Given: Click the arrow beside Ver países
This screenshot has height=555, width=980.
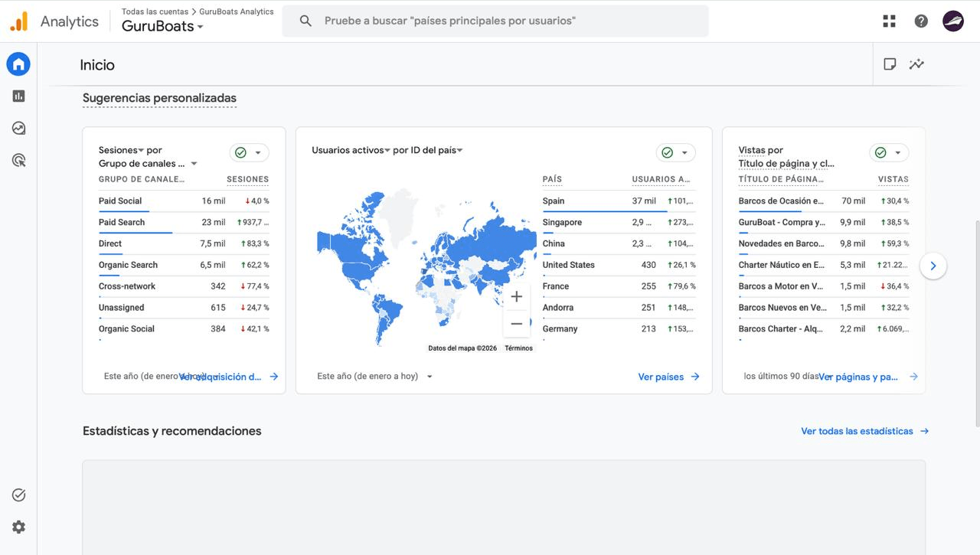Looking at the screenshot, I should 695,377.
